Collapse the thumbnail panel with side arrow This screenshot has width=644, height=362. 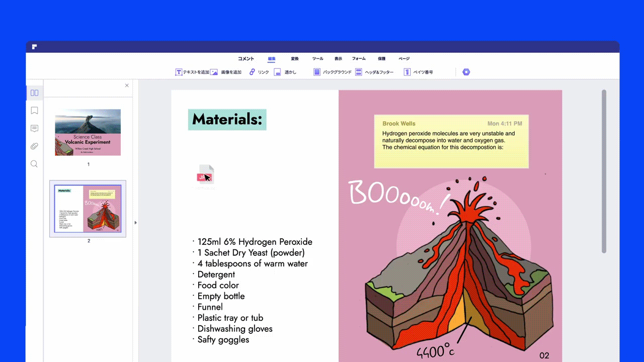[x=136, y=222]
